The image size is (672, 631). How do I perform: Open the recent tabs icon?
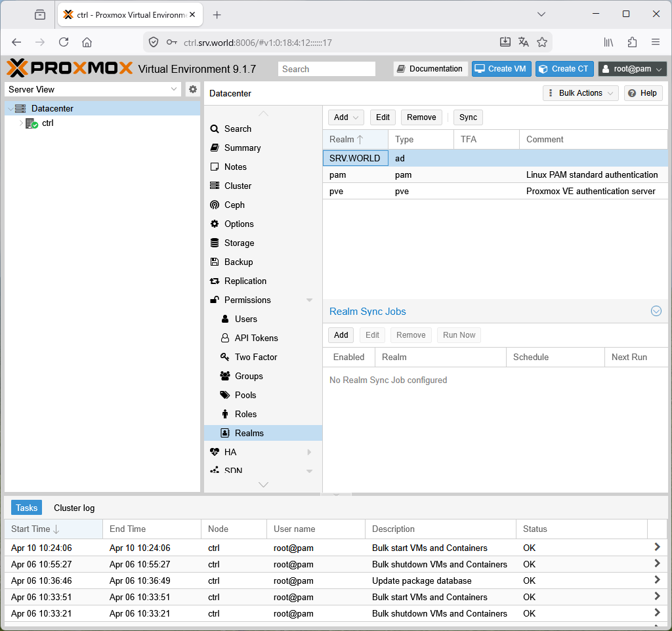(x=40, y=14)
